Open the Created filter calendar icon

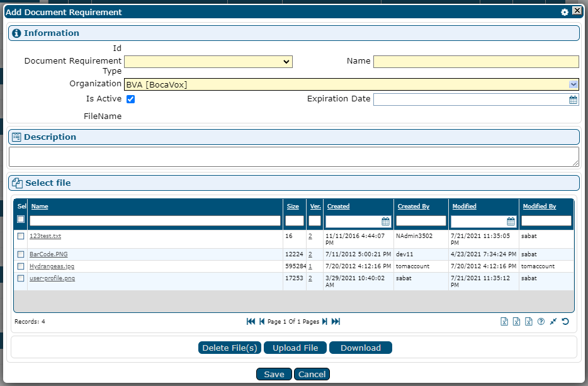(386, 221)
